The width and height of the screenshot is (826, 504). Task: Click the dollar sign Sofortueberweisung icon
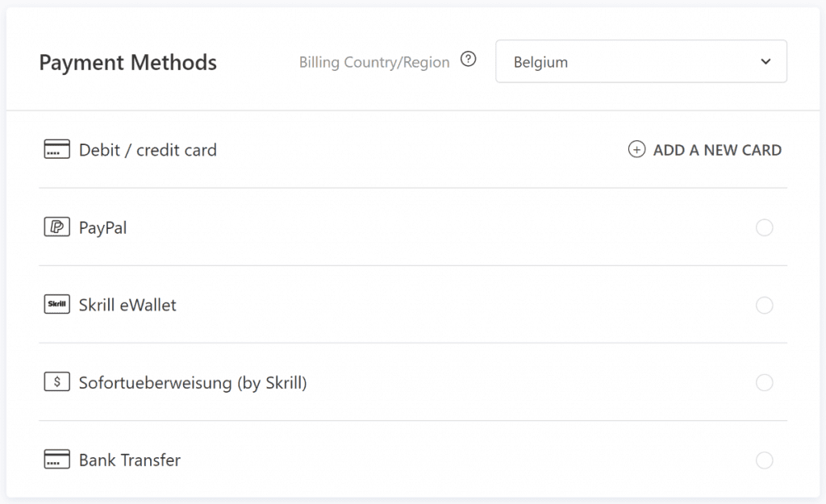point(56,383)
